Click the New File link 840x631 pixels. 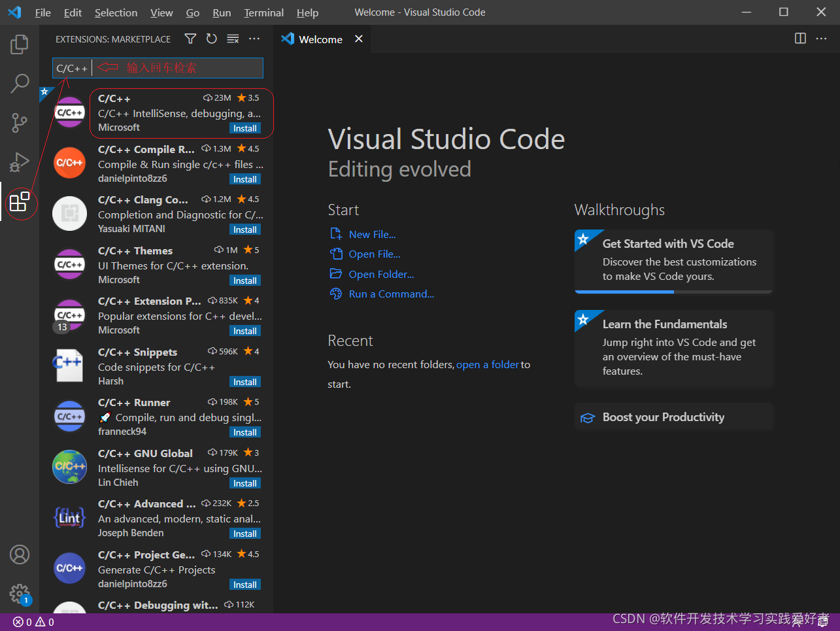click(x=372, y=234)
